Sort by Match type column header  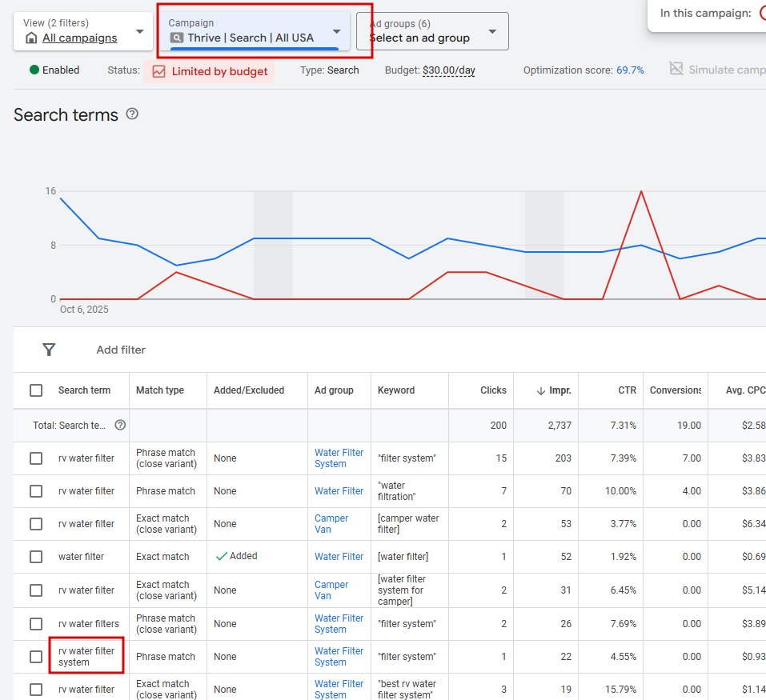[160, 390]
